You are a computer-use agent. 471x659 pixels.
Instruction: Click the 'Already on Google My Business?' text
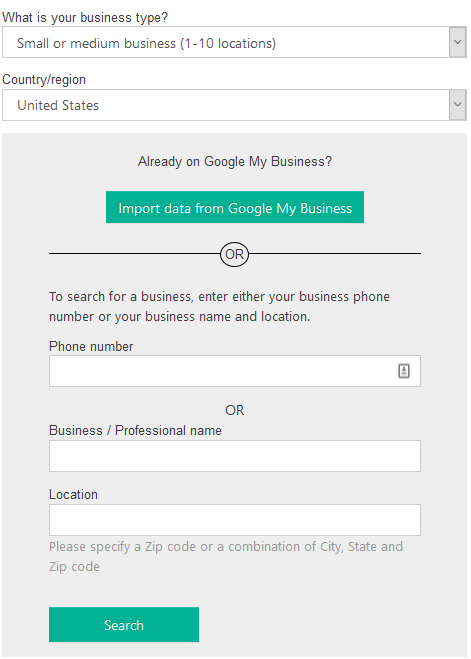(235, 161)
